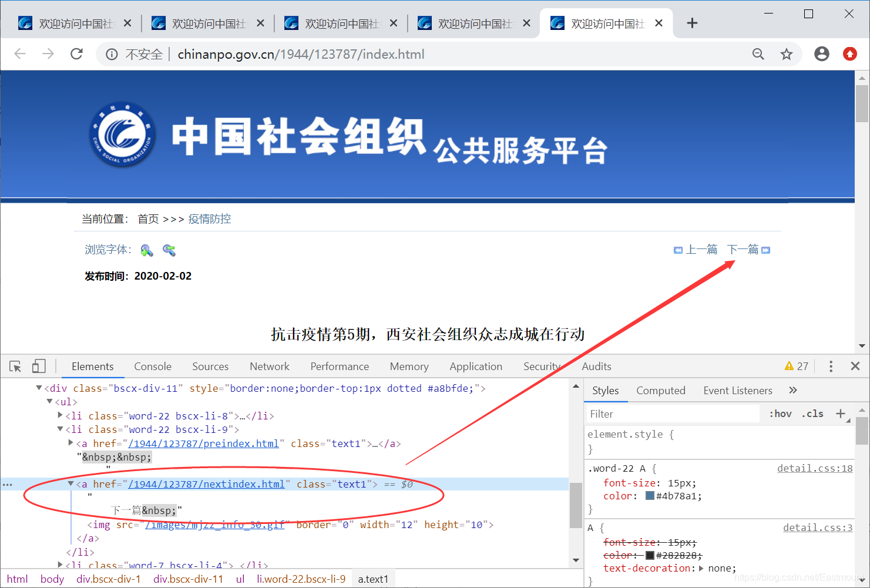870x588 pixels.
Task: Click the browser forward arrow
Action: 48,54
